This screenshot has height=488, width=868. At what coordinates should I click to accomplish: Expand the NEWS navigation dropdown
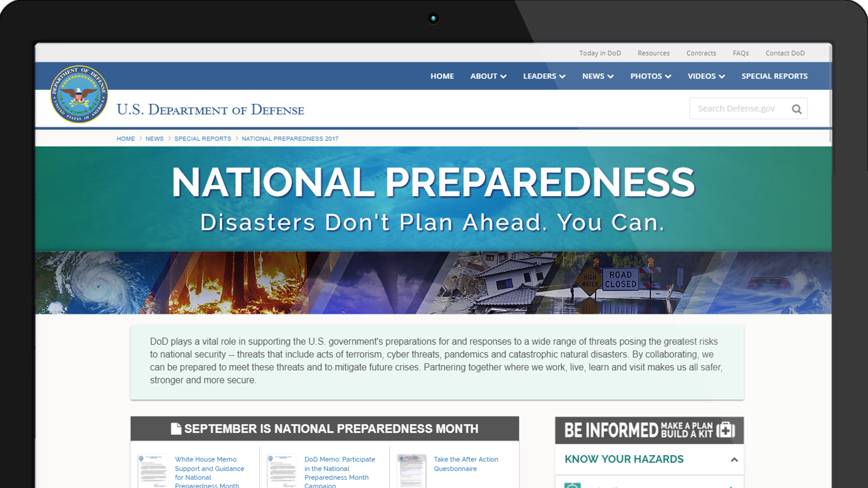pos(597,76)
